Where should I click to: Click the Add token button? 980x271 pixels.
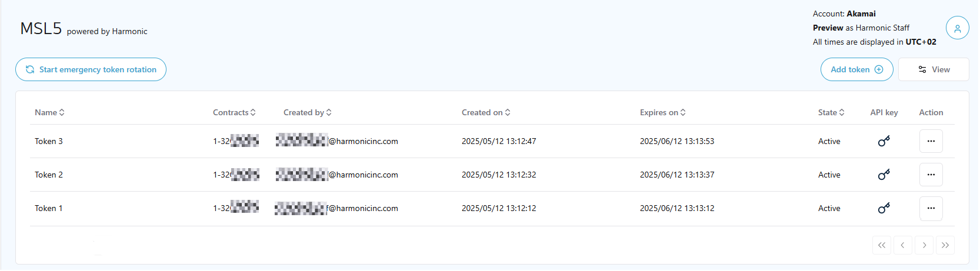(x=856, y=69)
